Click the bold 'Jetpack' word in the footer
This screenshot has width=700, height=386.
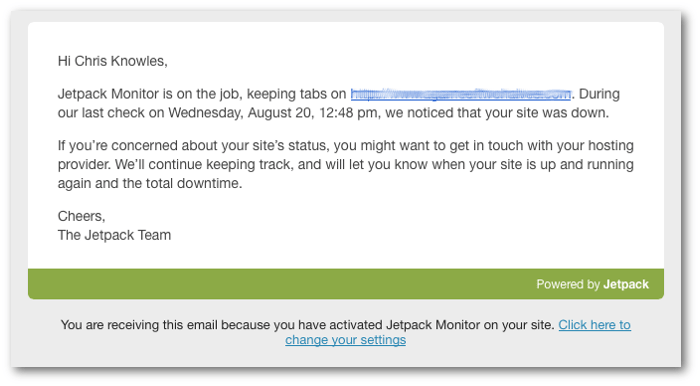[x=626, y=284]
